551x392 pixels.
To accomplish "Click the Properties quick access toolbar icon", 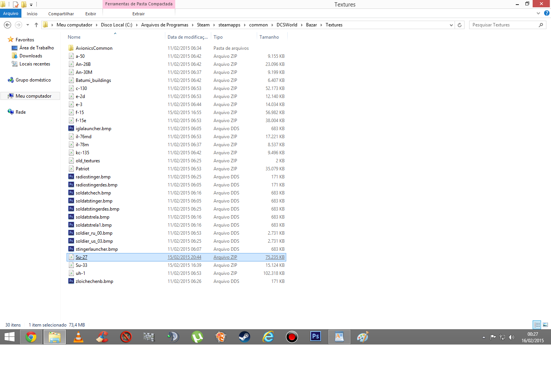I will coord(16,5).
